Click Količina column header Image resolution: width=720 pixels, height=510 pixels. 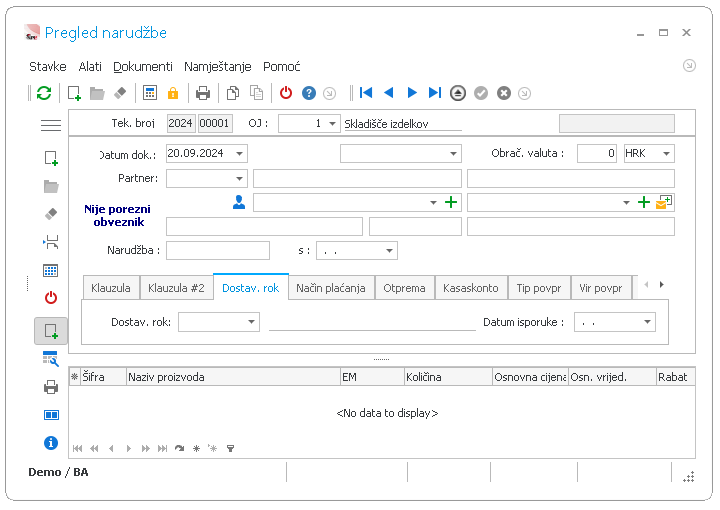click(448, 377)
